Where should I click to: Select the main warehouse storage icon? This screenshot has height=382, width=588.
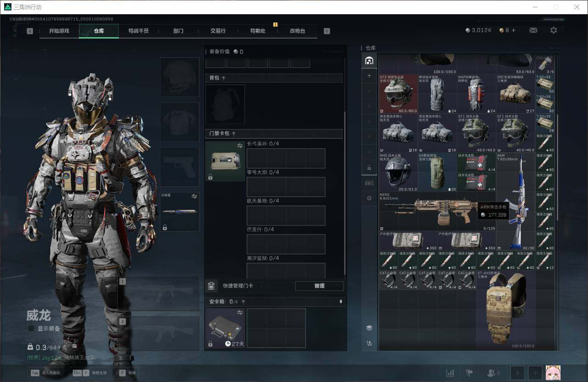tap(369, 61)
